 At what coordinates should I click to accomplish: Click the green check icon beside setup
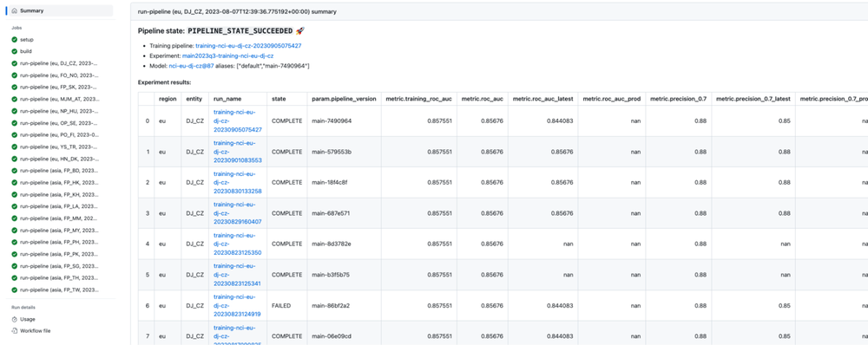[x=15, y=39]
